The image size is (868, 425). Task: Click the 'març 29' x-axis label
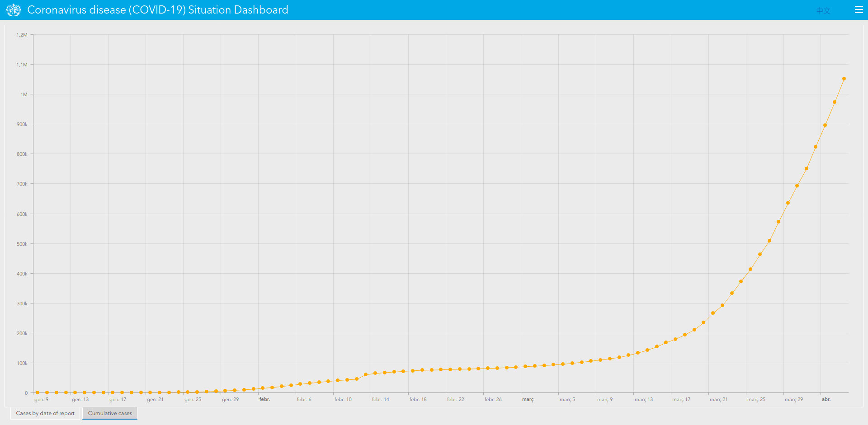794,399
